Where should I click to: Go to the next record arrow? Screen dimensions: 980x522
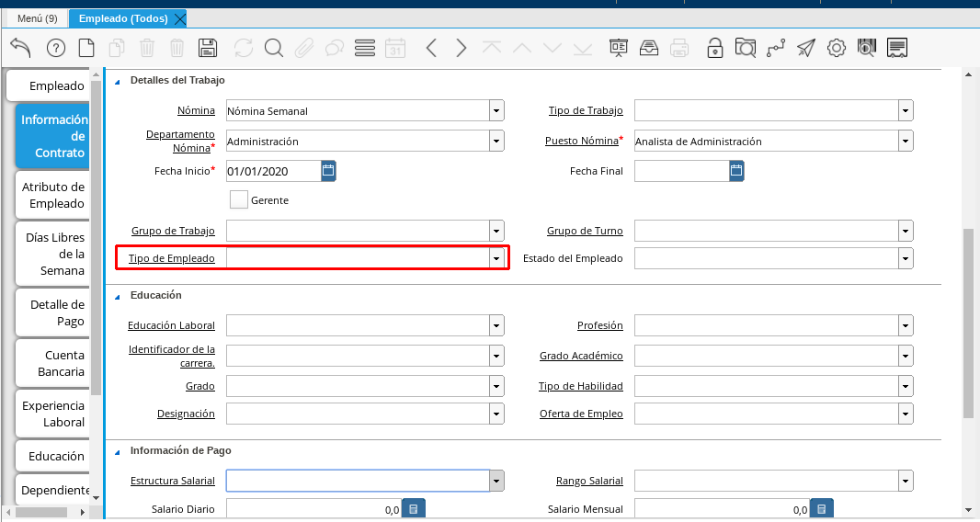(462, 48)
